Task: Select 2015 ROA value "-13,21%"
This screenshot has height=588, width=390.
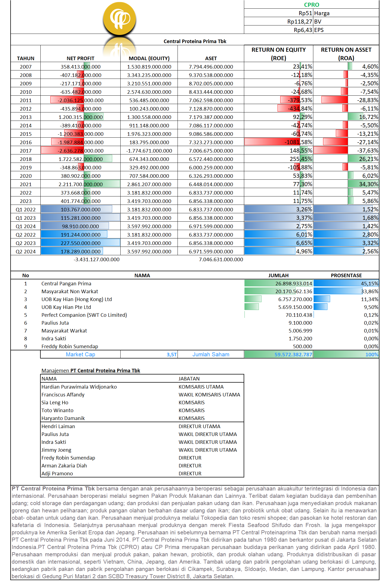Action: click(x=368, y=134)
